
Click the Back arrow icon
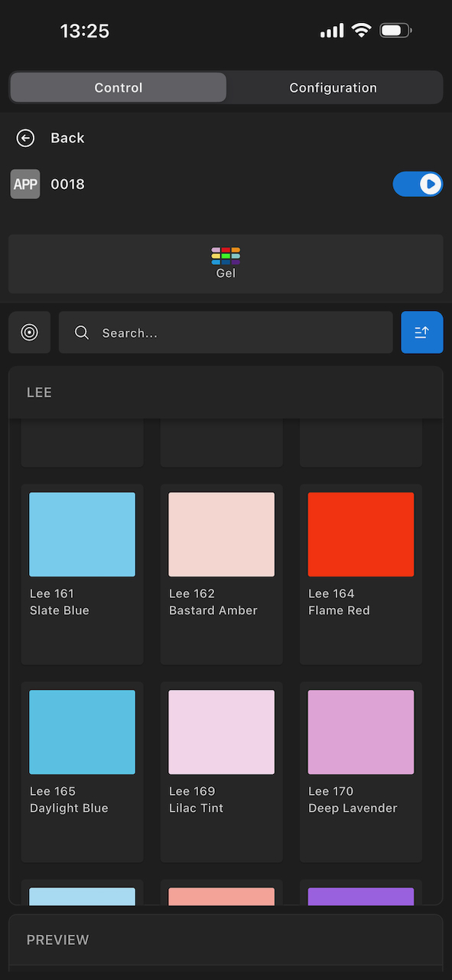pos(25,138)
